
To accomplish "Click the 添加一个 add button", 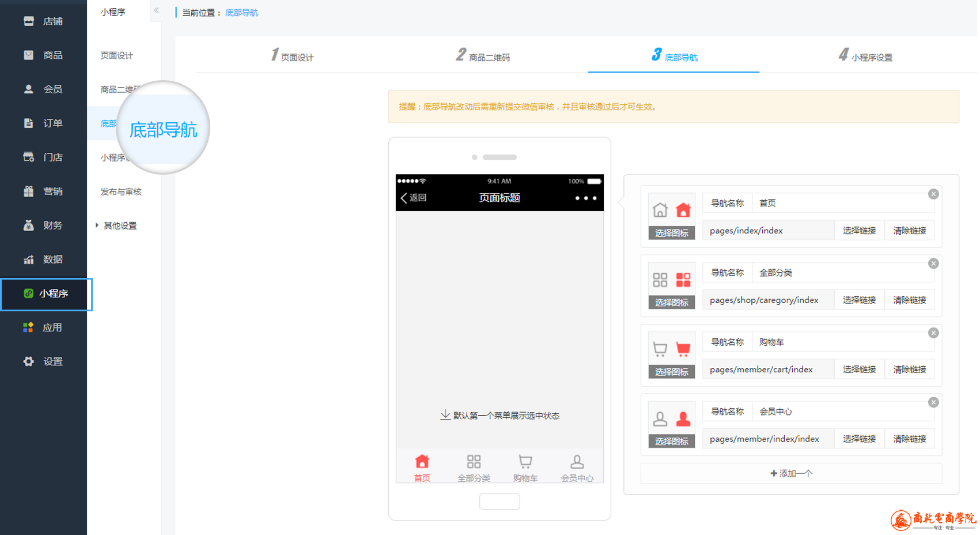I will 791,473.
